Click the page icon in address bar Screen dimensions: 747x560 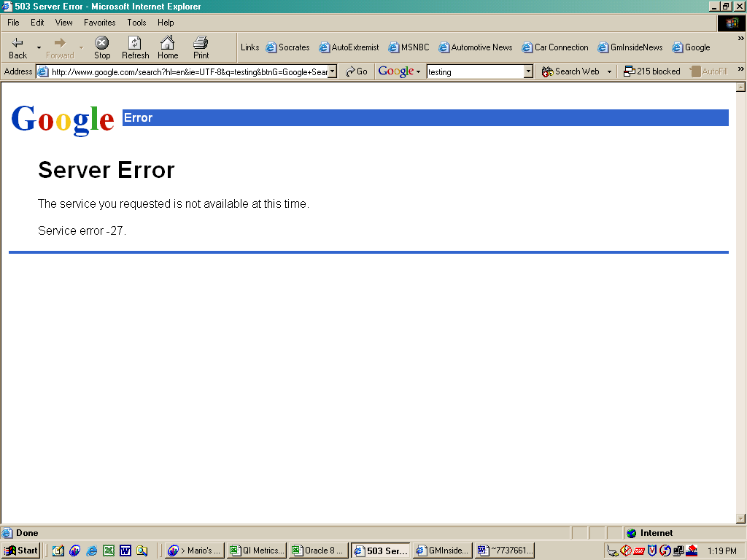coord(43,72)
